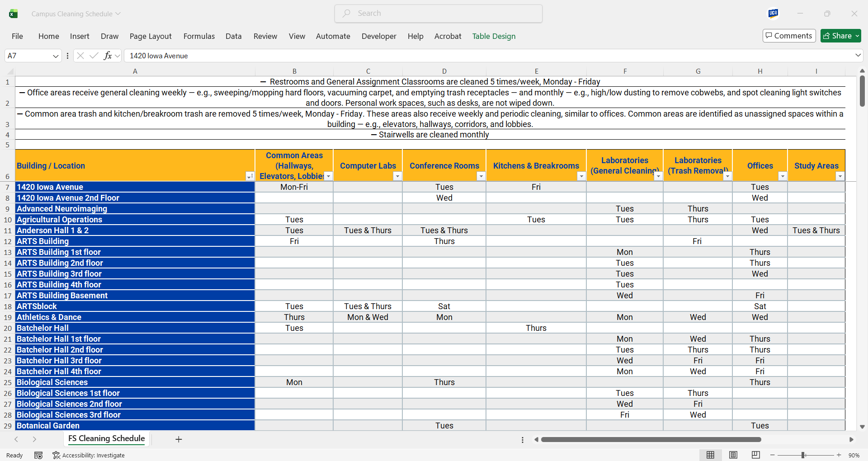Open Common Areas filter dropdown
The image size is (868, 461).
tap(329, 176)
